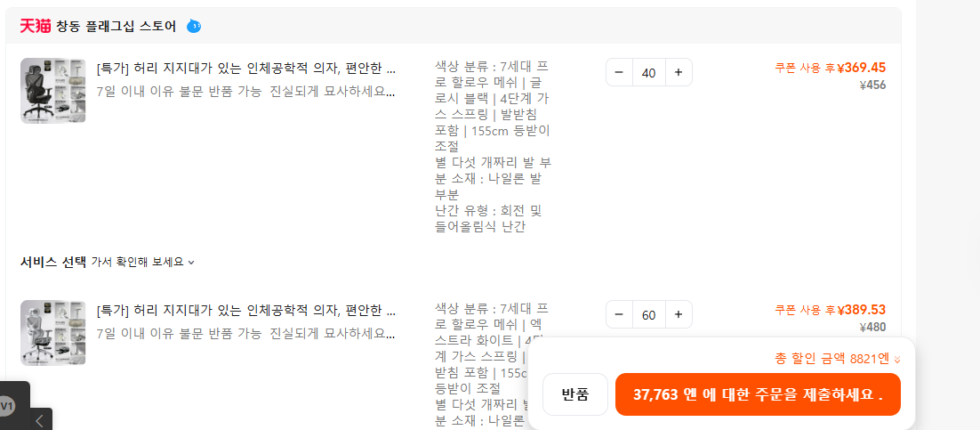This screenshot has height=430, width=980.
Task: Click the 반품 button
Action: click(574, 394)
